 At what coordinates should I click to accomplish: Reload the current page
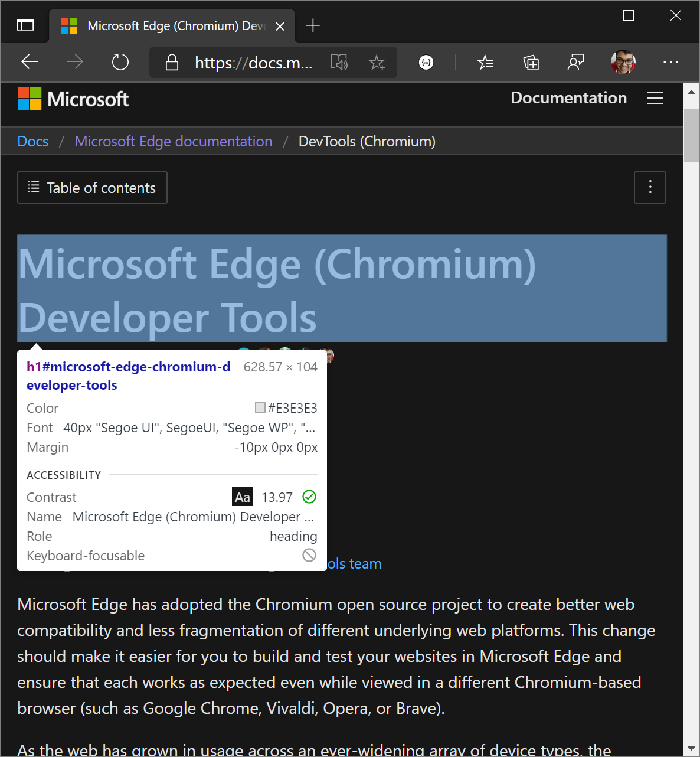[120, 61]
